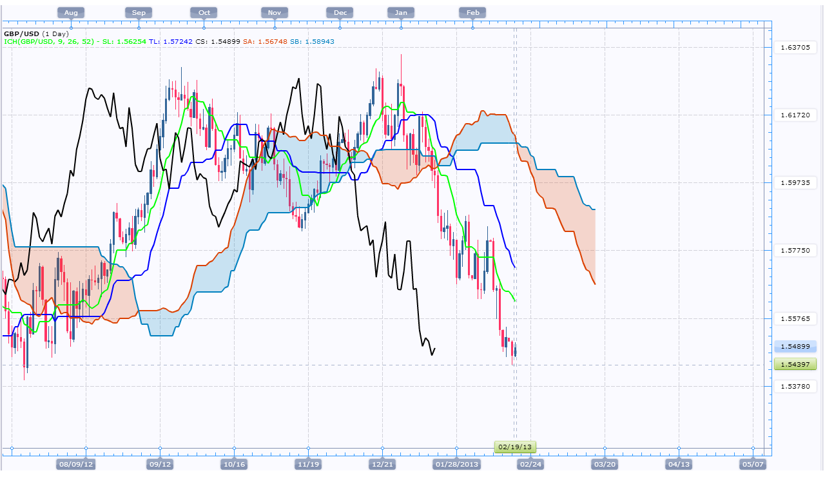Select the 01/28/2013 date label

456,464
